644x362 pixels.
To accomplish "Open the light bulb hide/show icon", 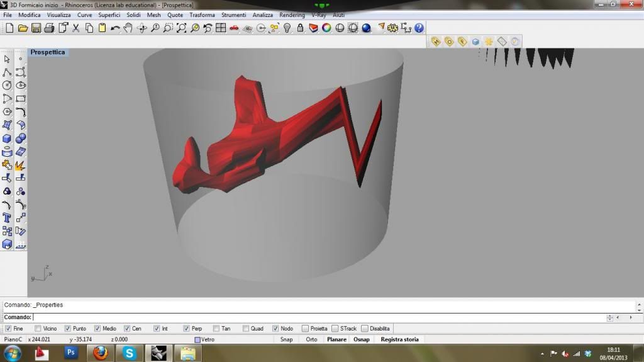I will 287,28.
